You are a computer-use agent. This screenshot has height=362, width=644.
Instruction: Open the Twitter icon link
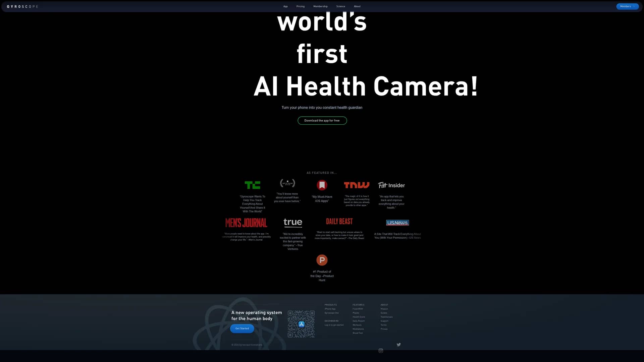[399, 345]
